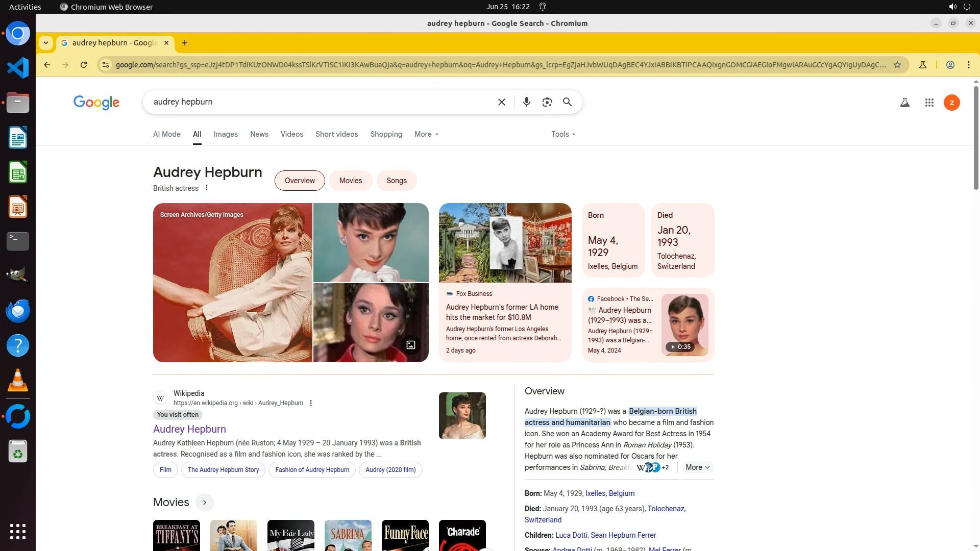This screenshot has width=980, height=551.
Task: Bookmark this page with the star icon
Action: (897, 65)
